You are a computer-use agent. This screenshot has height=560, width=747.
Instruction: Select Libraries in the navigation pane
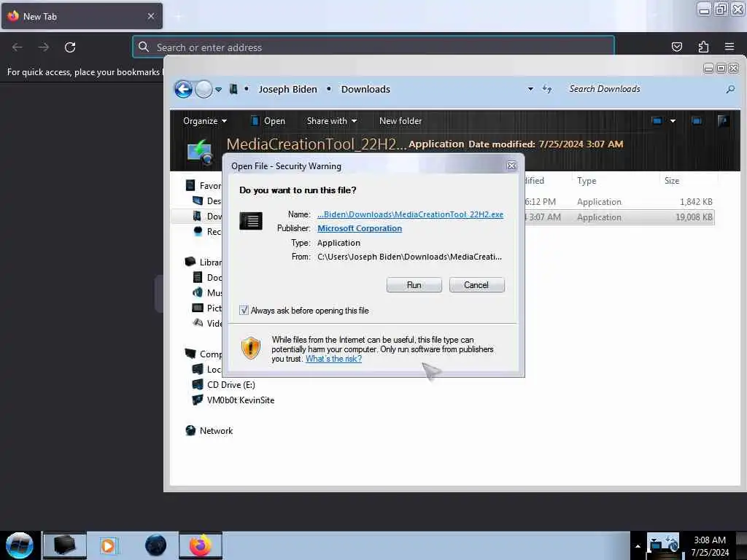coord(204,262)
